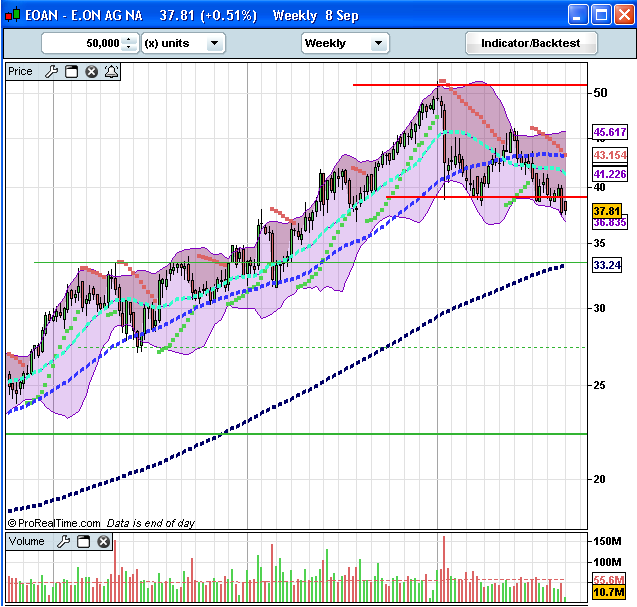The width and height of the screenshot is (637, 607).
Task: Click the 10.7M current volume label
Action: (608, 592)
